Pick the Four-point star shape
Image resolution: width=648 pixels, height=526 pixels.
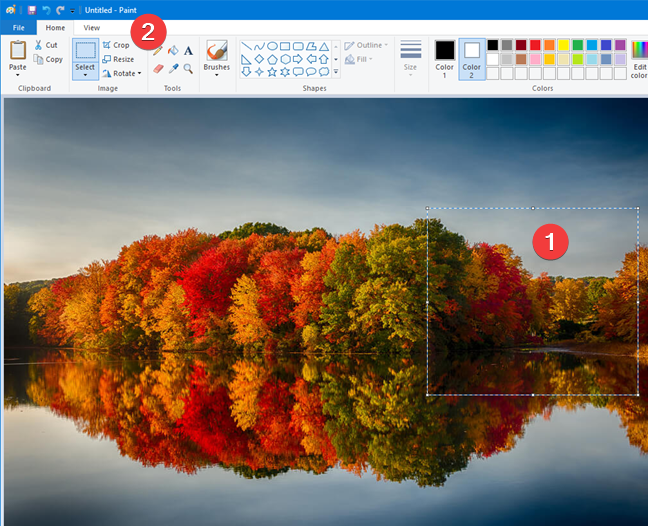(x=259, y=72)
